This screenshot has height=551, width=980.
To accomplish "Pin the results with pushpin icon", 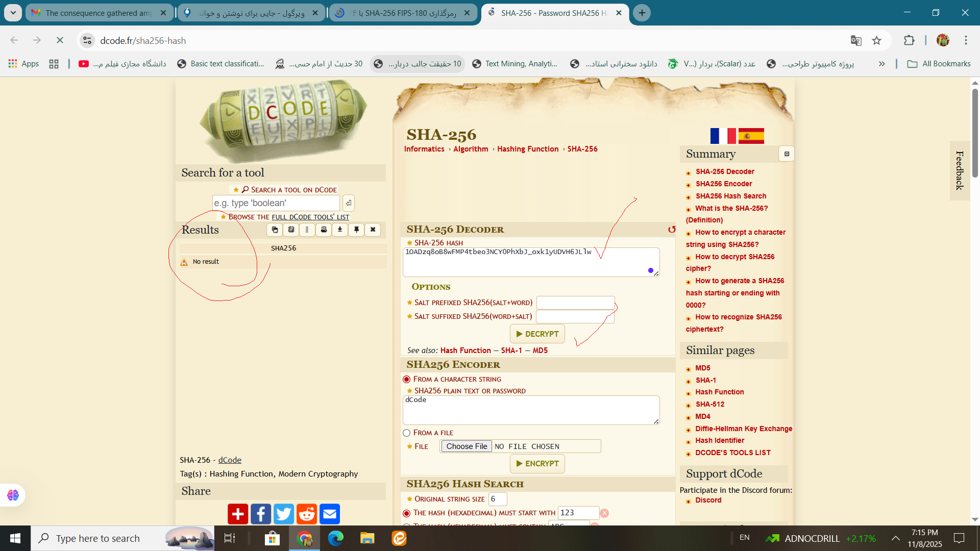I will [x=356, y=230].
